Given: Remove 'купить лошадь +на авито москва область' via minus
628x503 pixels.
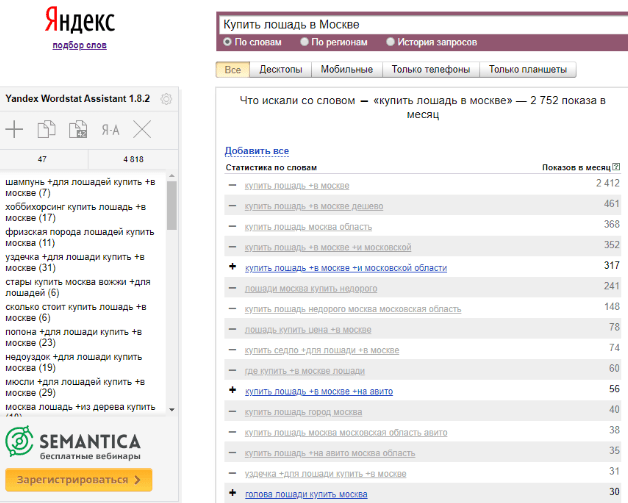Looking at the screenshot, I should point(232,453).
